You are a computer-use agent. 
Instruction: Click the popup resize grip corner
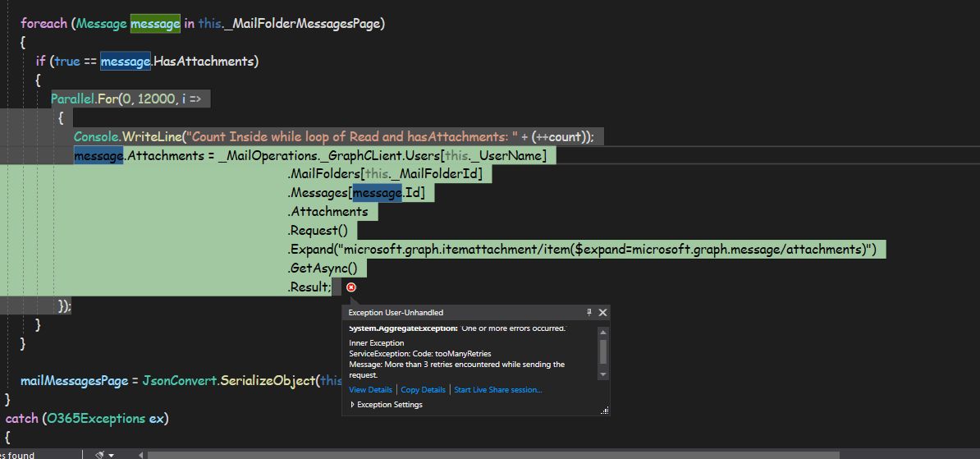[604, 411]
